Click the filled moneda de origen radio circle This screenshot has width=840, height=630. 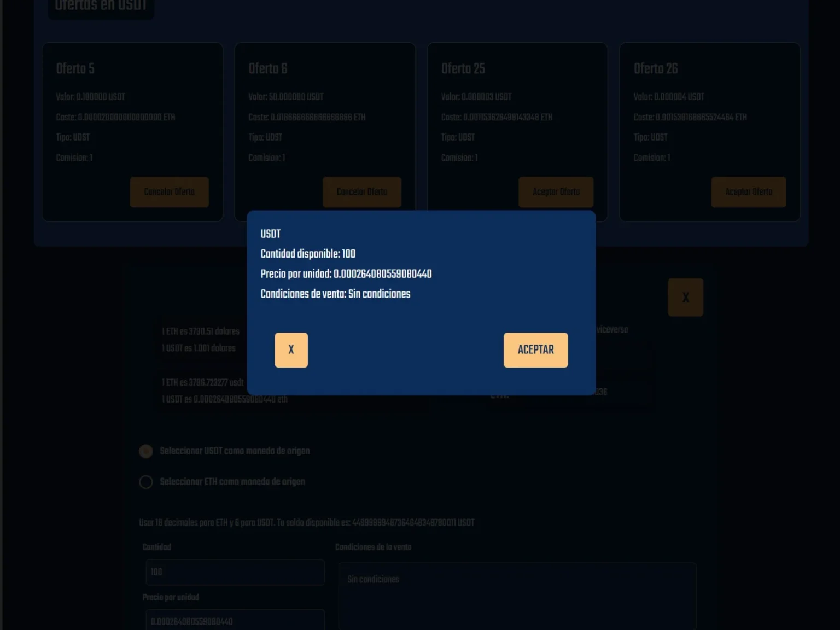pos(145,451)
